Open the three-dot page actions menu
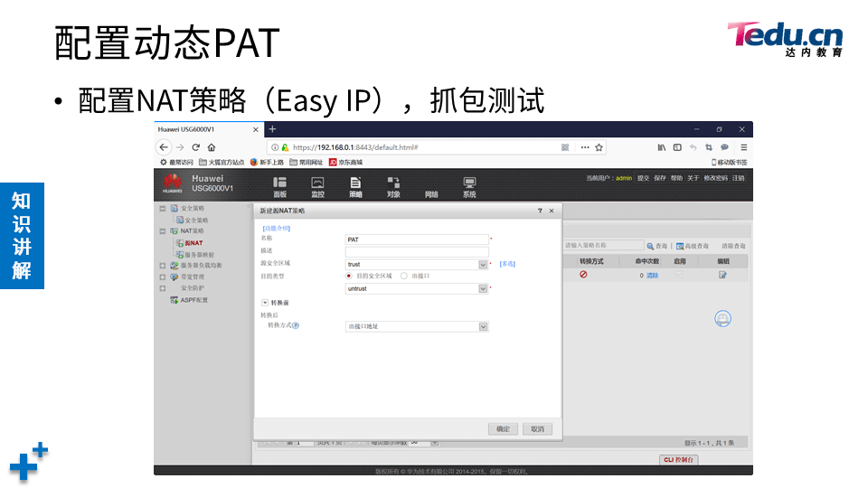The width and height of the screenshot is (868, 488). (585, 147)
